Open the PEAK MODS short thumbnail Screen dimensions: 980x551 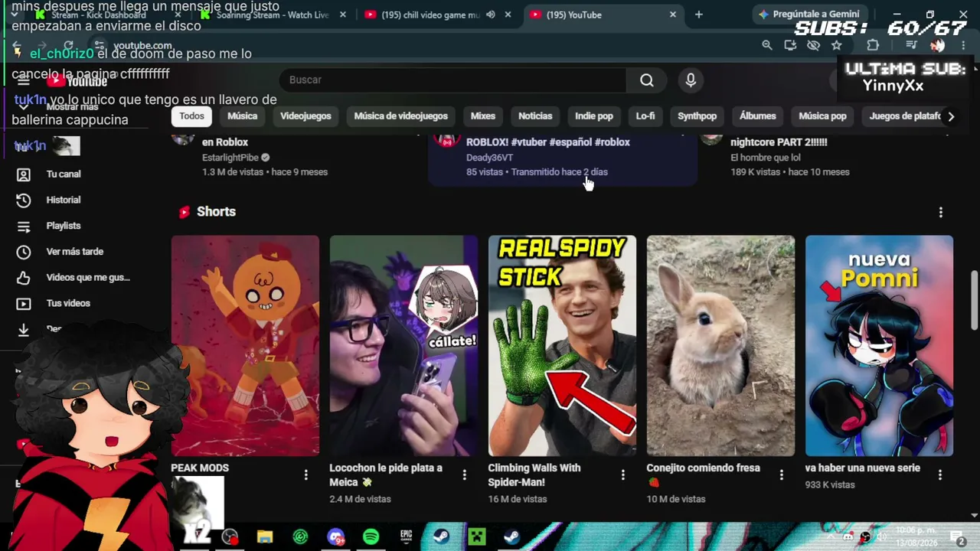[x=245, y=346]
